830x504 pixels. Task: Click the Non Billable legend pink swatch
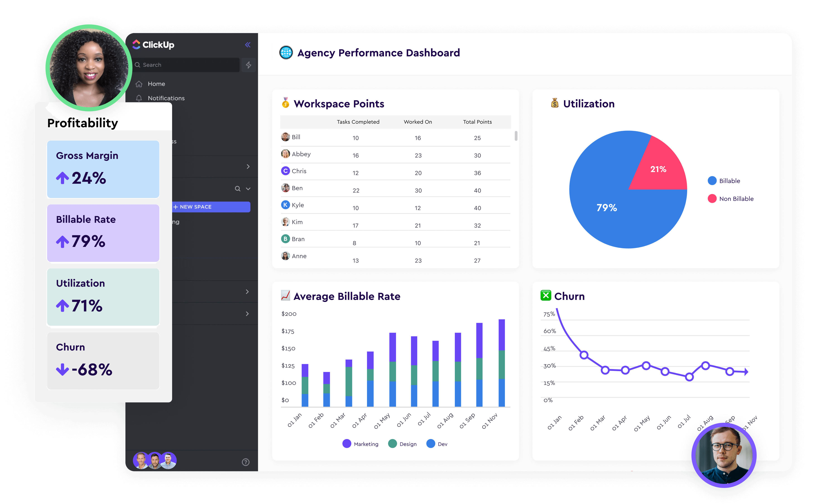point(712,199)
